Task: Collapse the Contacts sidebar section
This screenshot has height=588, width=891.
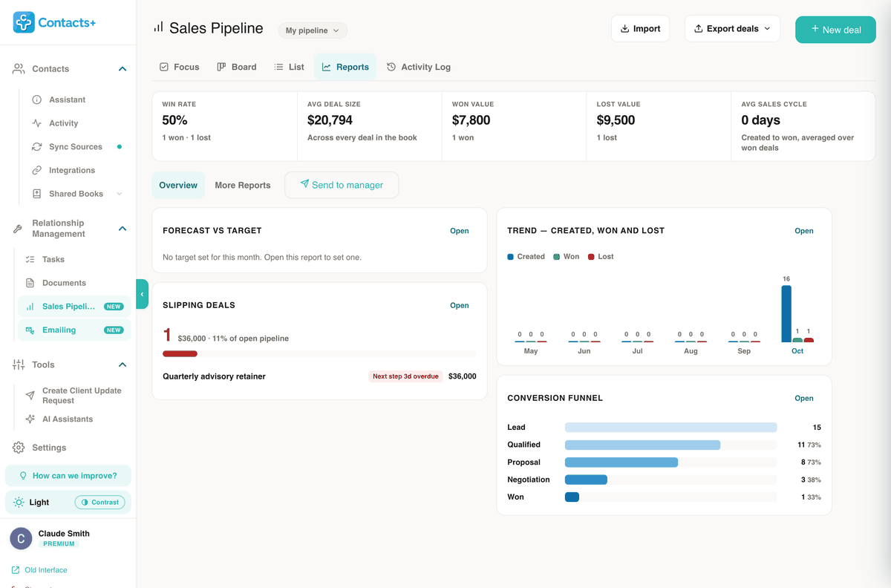Action: (x=123, y=69)
